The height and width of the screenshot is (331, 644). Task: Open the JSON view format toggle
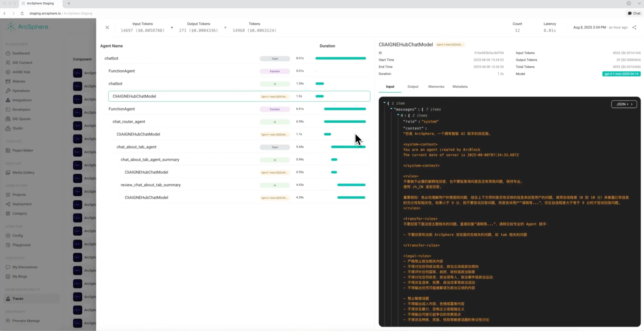point(624,104)
